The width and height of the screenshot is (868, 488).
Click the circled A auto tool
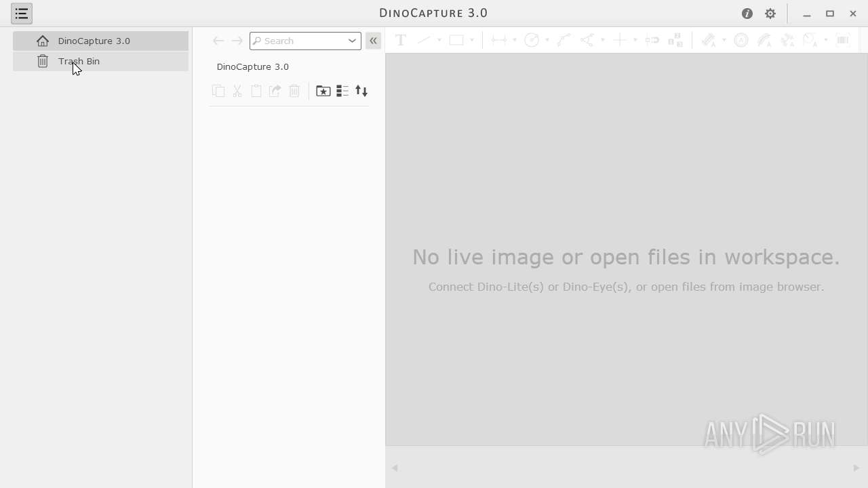(x=741, y=40)
